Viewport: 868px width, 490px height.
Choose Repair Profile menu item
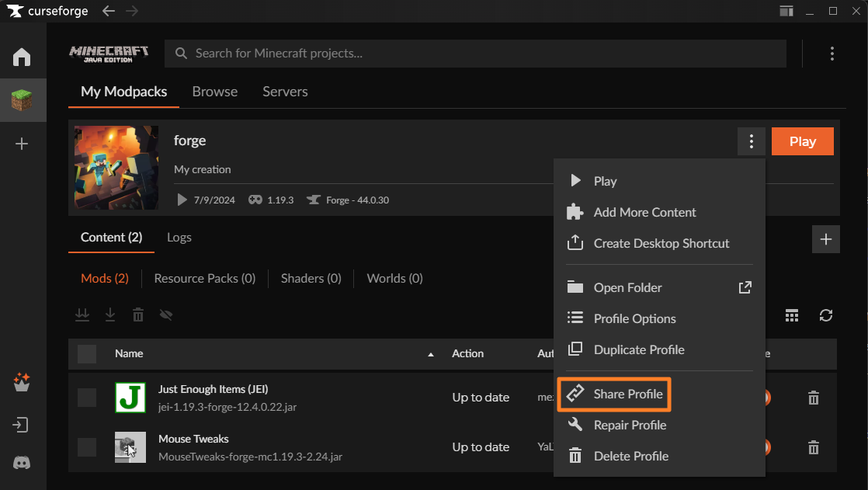[x=659, y=426]
